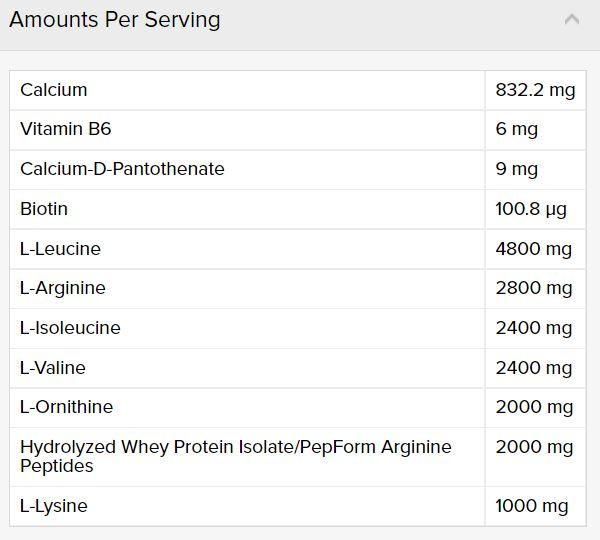600x540 pixels.
Task: Click the Amounts Per Serving header
Action: click(x=300, y=25)
